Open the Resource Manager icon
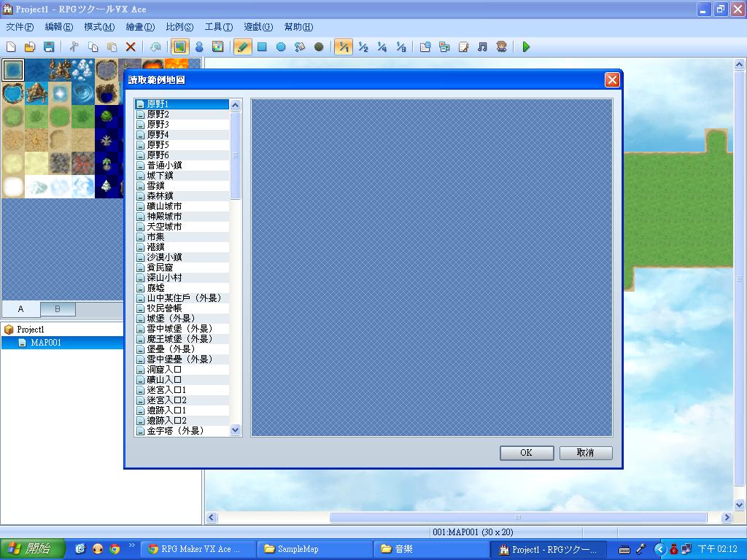 [444, 47]
